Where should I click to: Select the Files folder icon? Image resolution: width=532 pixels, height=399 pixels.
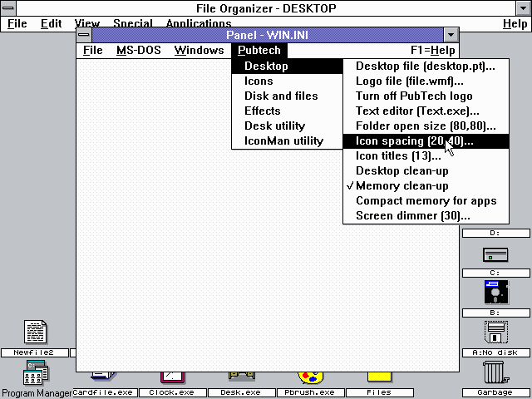[x=379, y=377]
